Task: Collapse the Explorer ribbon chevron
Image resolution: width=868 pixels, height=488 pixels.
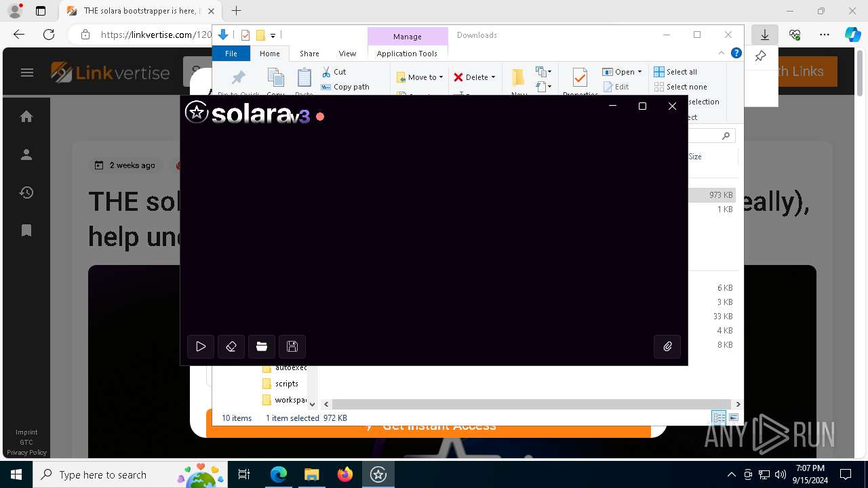Action: [x=722, y=53]
